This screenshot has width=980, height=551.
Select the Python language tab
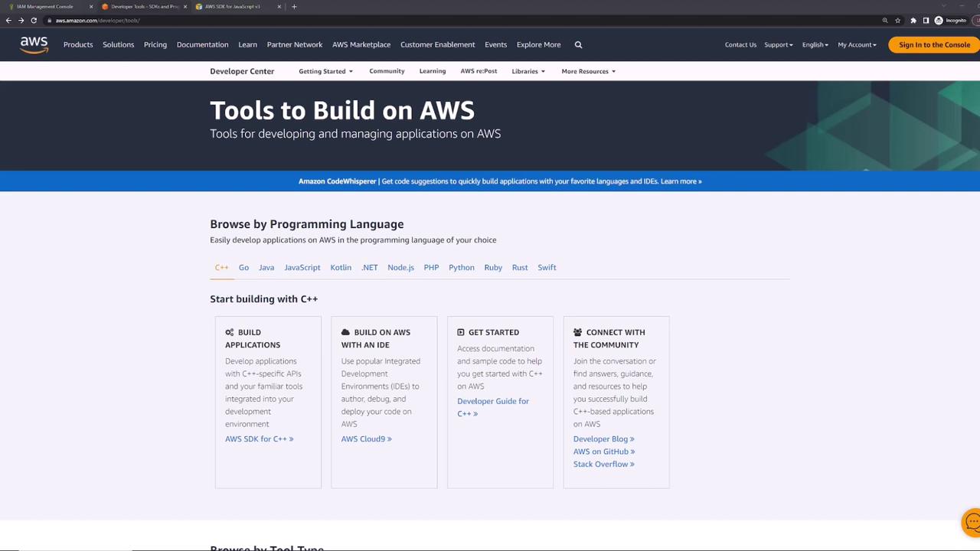(x=461, y=267)
